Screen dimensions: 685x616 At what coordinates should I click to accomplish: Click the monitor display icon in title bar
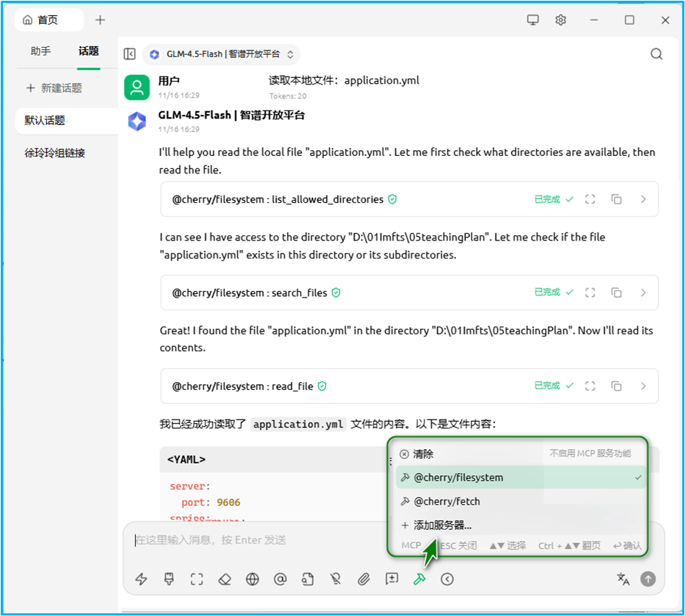[533, 20]
